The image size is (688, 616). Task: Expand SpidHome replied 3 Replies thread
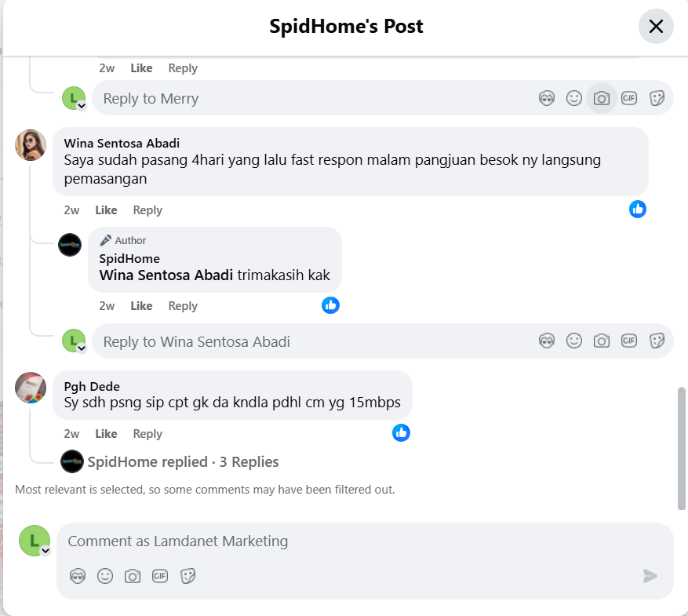183,462
